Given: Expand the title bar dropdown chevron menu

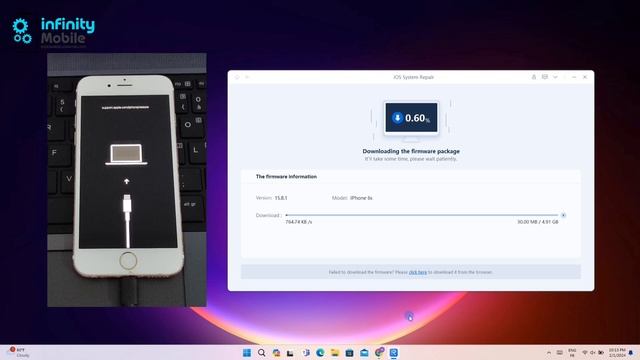Looking at the screenshot, I should click(x=555, y=77).
